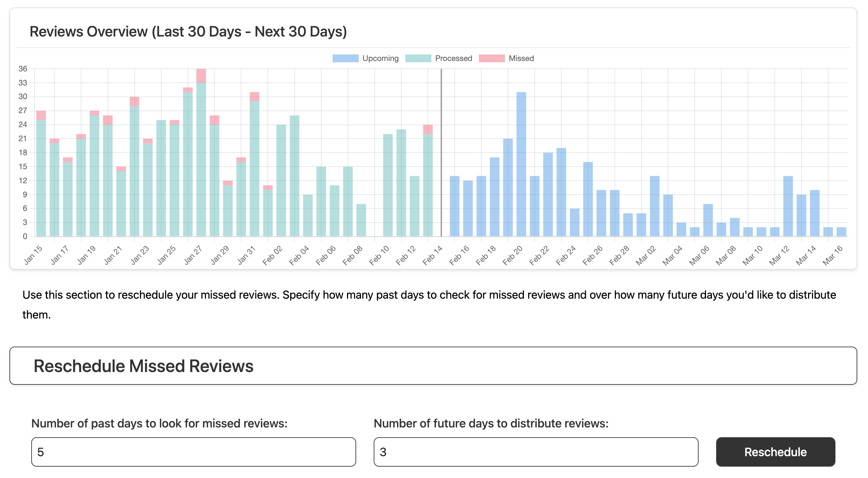Click the Missed legend label
Screen dimensions: 868x478
tap(521, 58)
